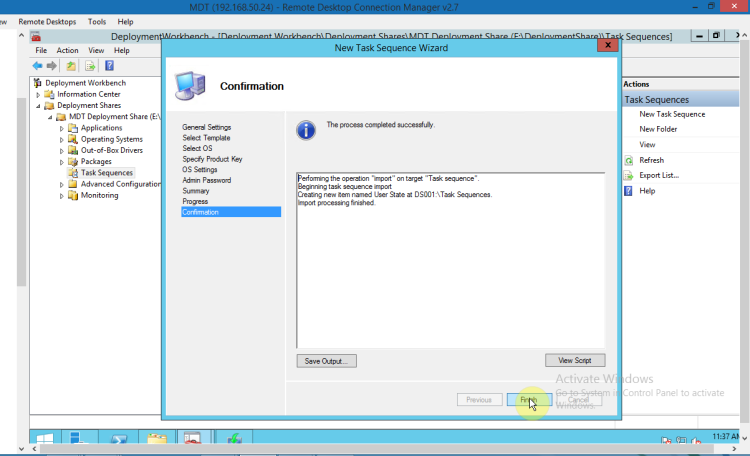Open the Tools menu in RDCMan
This screenshot has height=456, width=750.
[97, 21]
